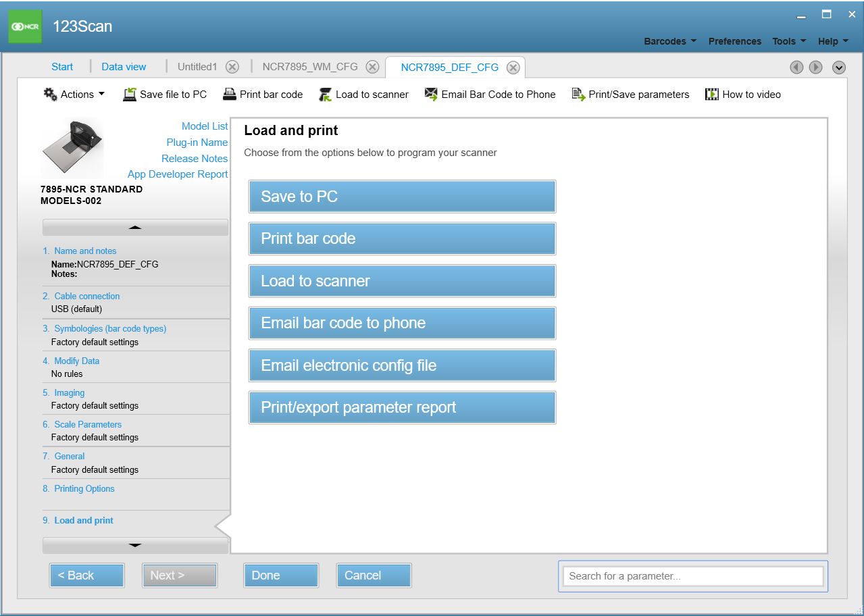
Task: Open the tab list dropdown chevron
Action: click(839, 68)
